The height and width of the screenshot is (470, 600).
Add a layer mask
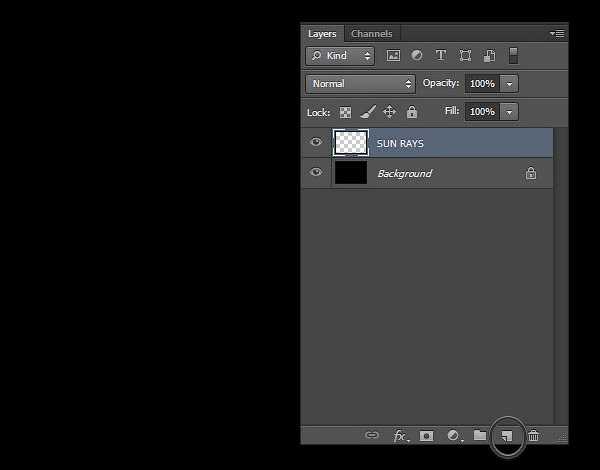(426, 436)
